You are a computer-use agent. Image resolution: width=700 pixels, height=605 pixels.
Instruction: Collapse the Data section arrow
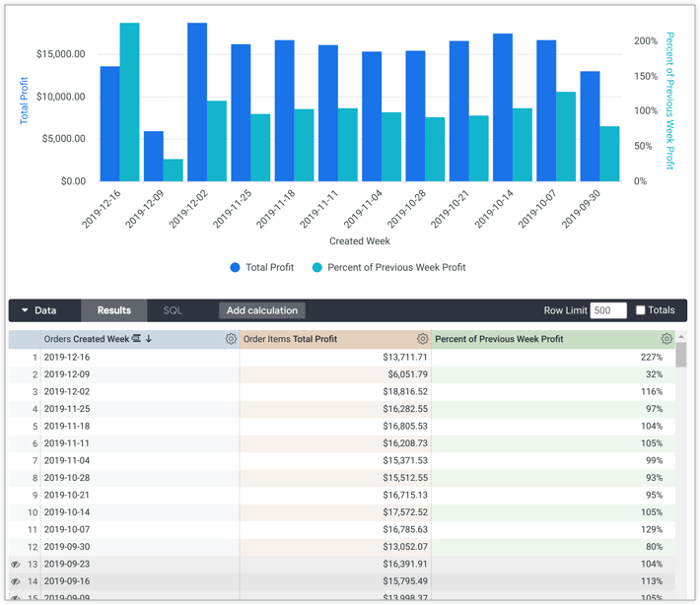25,310
